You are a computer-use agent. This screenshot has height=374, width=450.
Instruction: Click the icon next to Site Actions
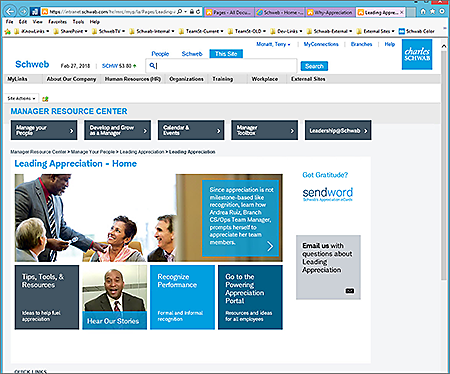pos(45,99)
